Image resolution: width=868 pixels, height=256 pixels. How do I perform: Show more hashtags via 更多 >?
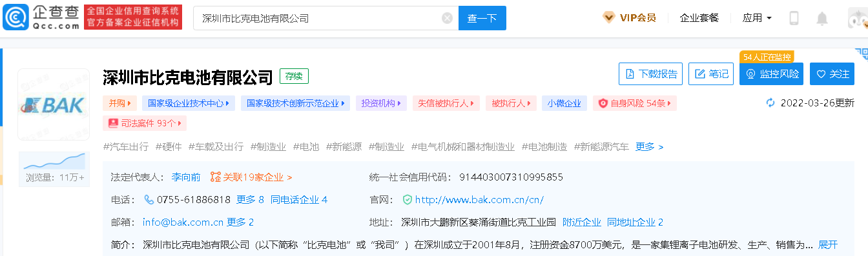pyautogui.click(x=649, y=146)
